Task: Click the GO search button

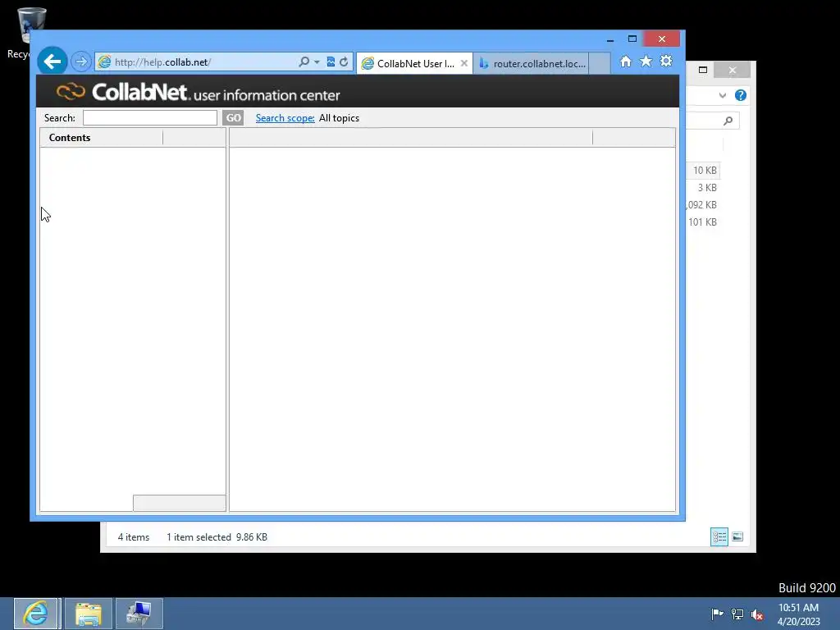Action: click(233, 118)
